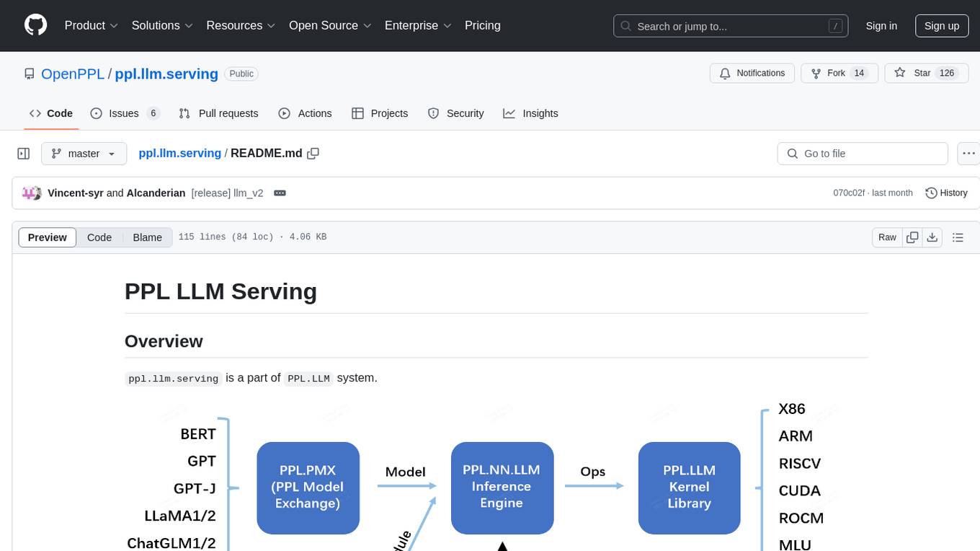Click the Fork count 14
The height and width of the screenshot is (551, 980).
pyautogui.click(x=859, y=74)
